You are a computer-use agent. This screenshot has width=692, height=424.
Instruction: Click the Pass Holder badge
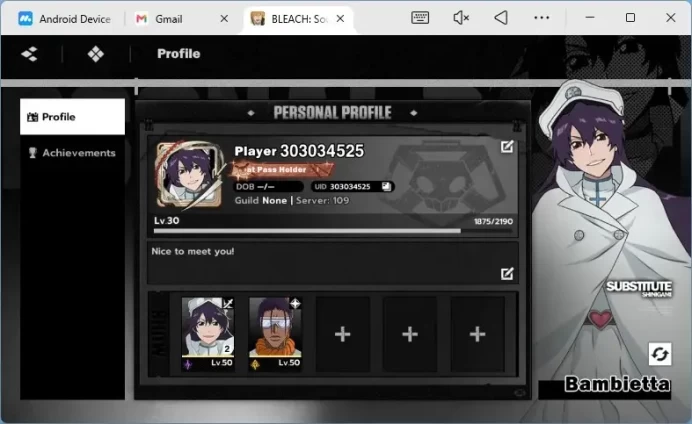click(282, 169)
